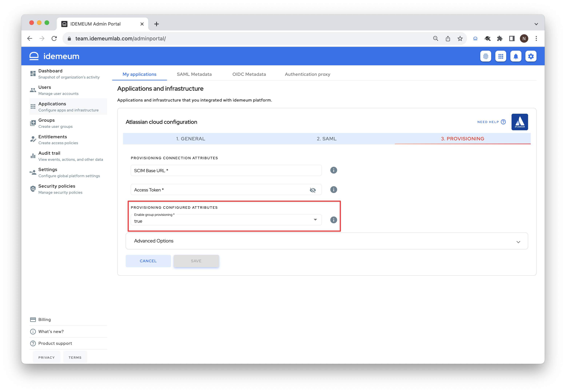Focus the SCIM Base URL field

(x=226, y=170)
